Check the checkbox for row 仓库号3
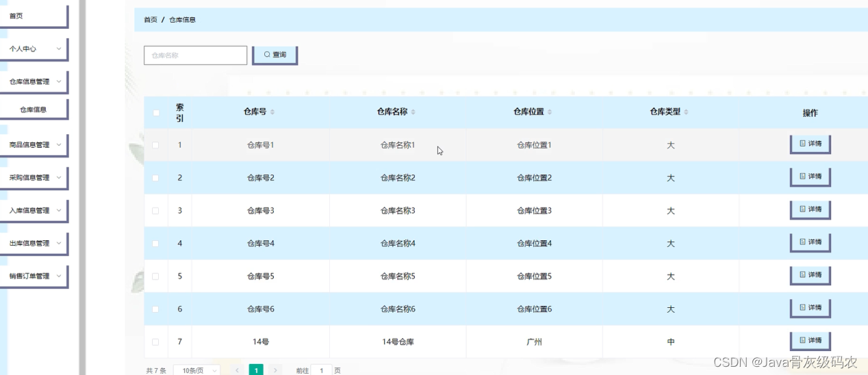Screen dimensions: 868x375 pyautogui.click(x=155, y=211)
